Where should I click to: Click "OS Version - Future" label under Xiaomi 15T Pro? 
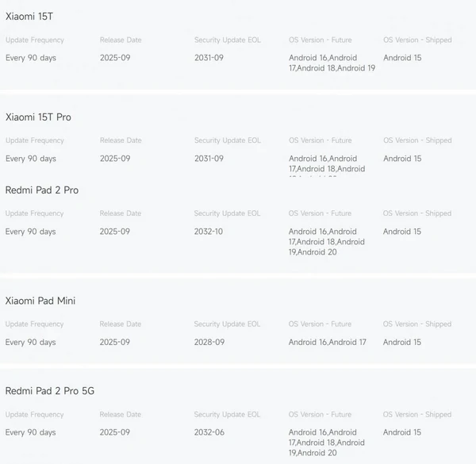coord(320,141)
